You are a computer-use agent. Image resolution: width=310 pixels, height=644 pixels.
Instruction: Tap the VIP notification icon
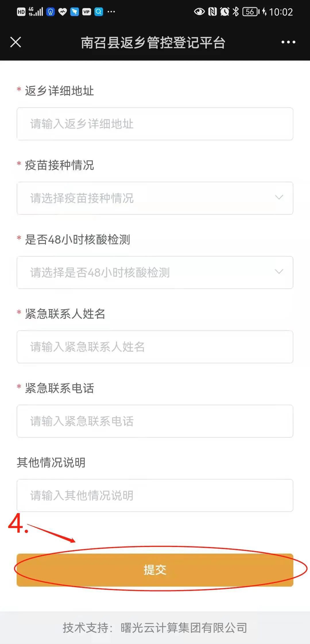(86, 12)
